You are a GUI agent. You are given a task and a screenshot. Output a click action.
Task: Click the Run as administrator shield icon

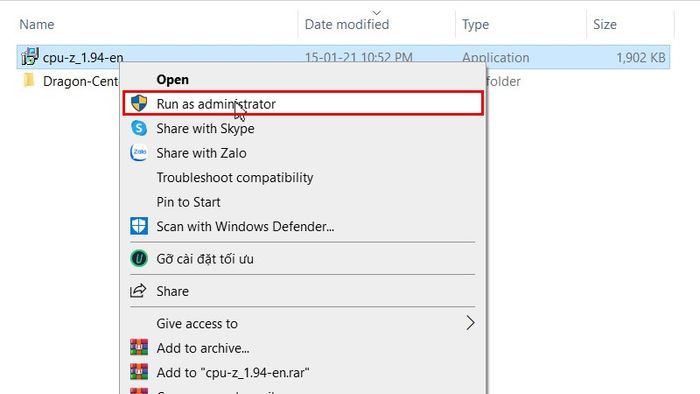pyautogui.click(x=139, y=104)
